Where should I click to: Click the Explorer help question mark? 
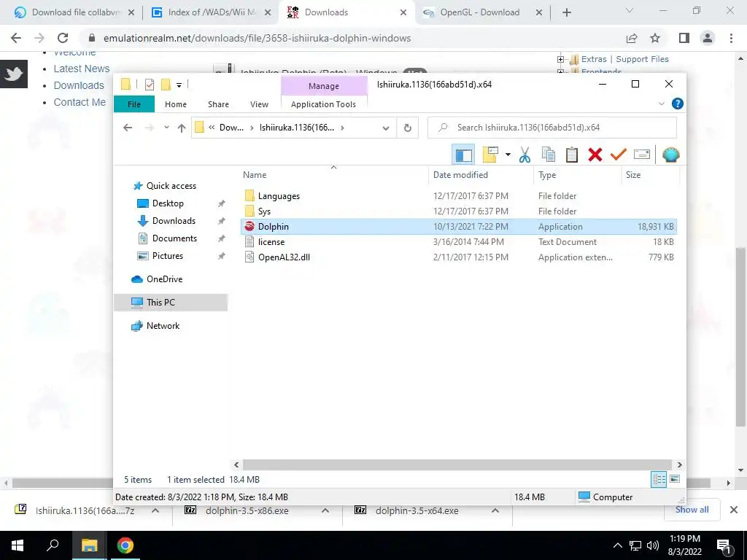pyautogui.click(x=677, y=104)
